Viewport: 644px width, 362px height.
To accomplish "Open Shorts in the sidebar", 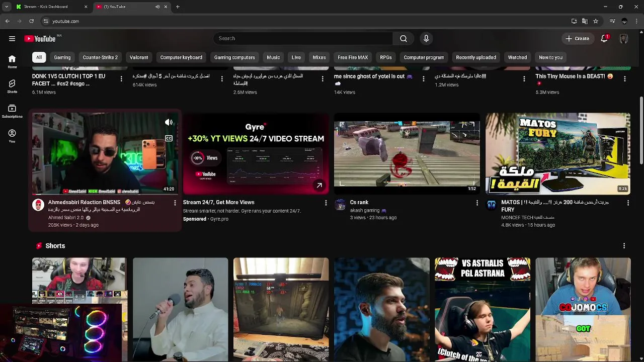I will [x=12, y=86].
